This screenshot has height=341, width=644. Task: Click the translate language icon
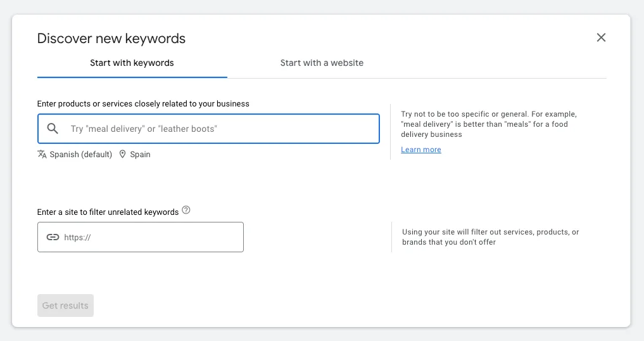click(x=42, y=154)
